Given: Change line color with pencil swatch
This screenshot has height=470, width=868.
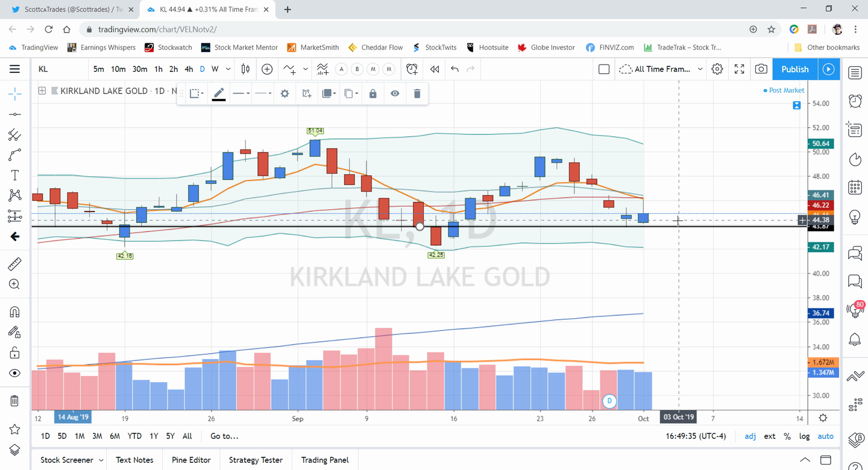Looking at the screenshot, I should (219, 93).
